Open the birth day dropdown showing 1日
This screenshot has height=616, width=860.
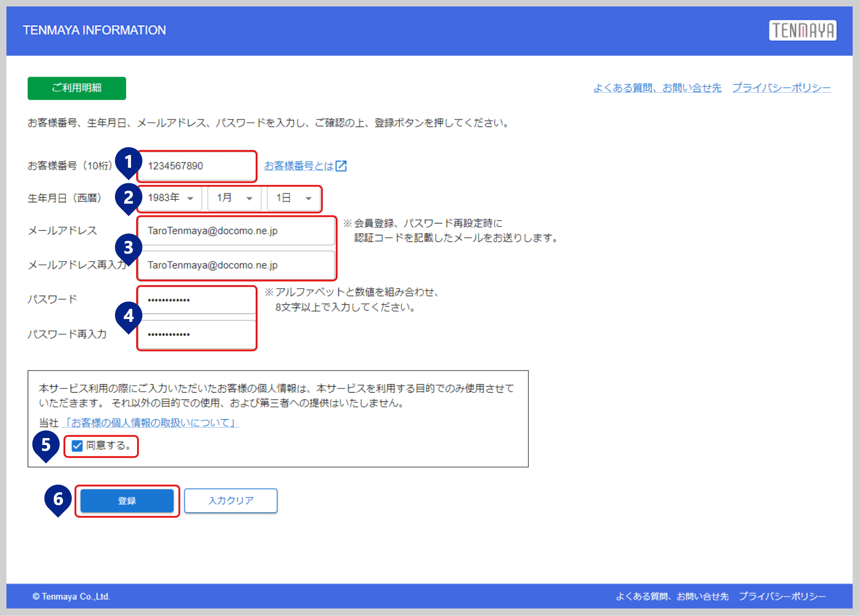[x=294, y=198]
